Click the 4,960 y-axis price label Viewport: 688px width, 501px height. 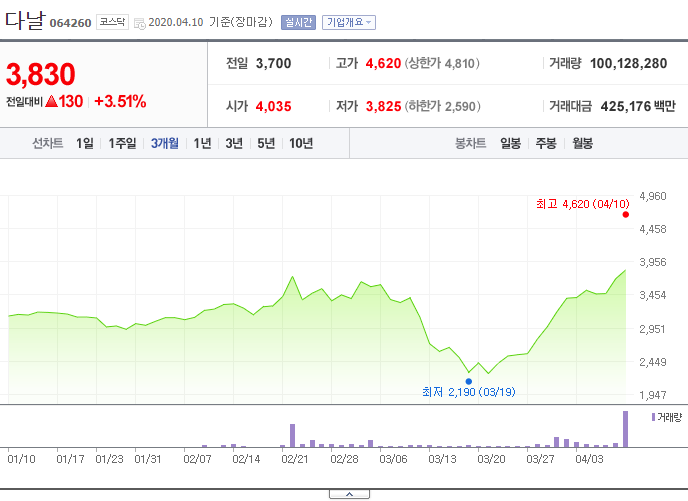[x=653, y=196]
